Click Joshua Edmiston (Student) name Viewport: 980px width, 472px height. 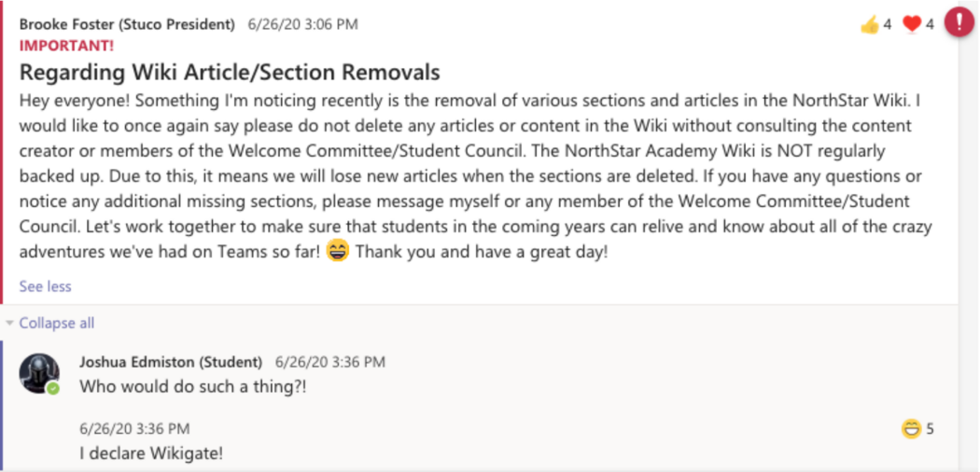(171, 362)
